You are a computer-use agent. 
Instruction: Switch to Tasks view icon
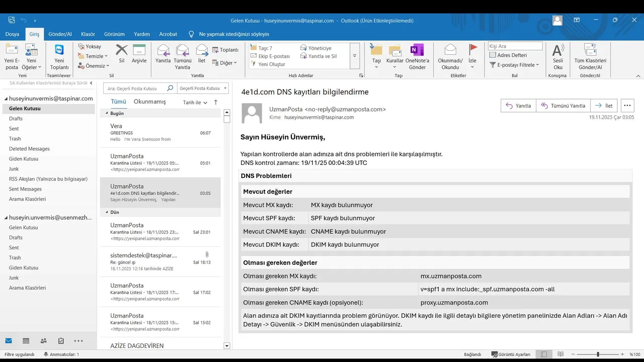[x=61, y=340]
